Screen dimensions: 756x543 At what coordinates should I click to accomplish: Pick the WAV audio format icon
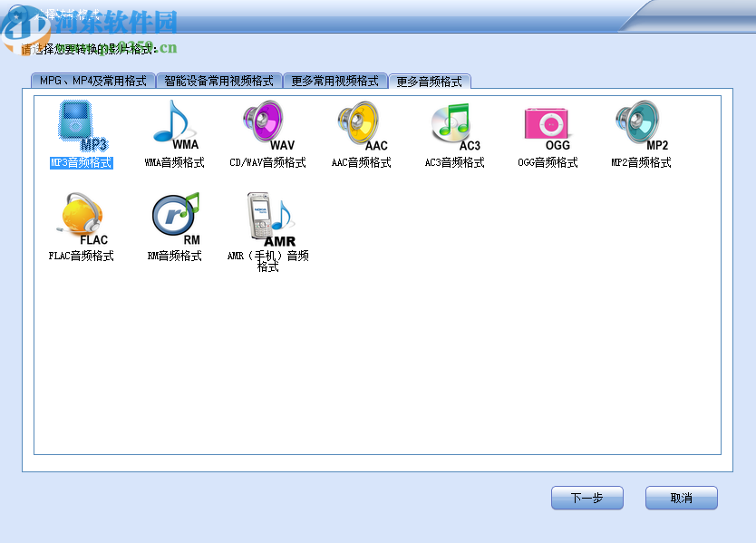click(x=267, y=122)
